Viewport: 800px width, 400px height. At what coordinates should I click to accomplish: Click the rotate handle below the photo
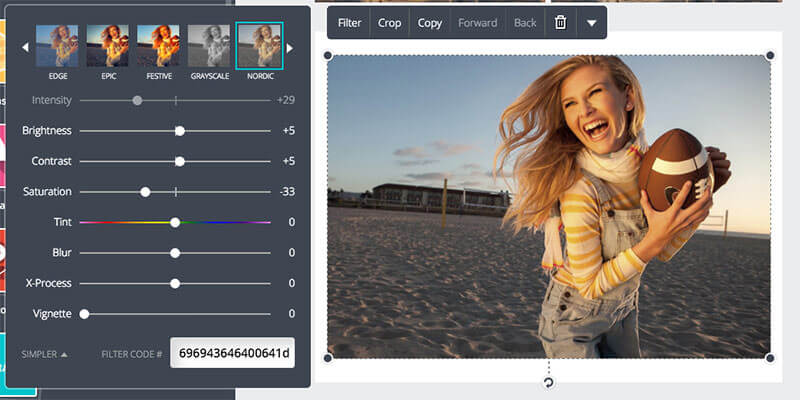548,383
